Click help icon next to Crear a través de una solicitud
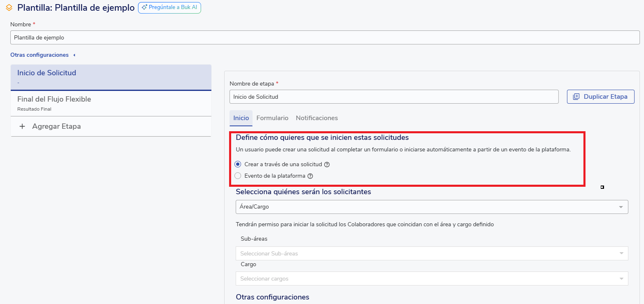This screenshot has width=644, height=304. pyautogui.click(x=327, y=165)
